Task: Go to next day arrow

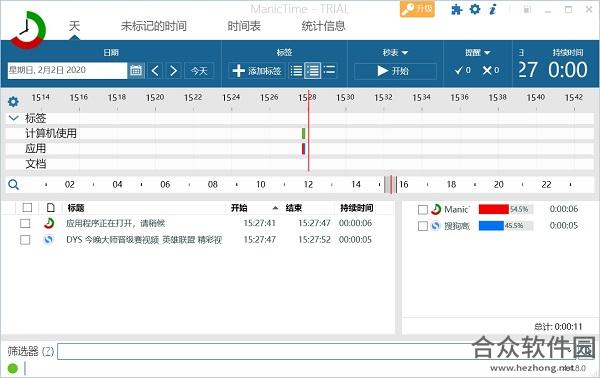Action: (x=173, y=71)
